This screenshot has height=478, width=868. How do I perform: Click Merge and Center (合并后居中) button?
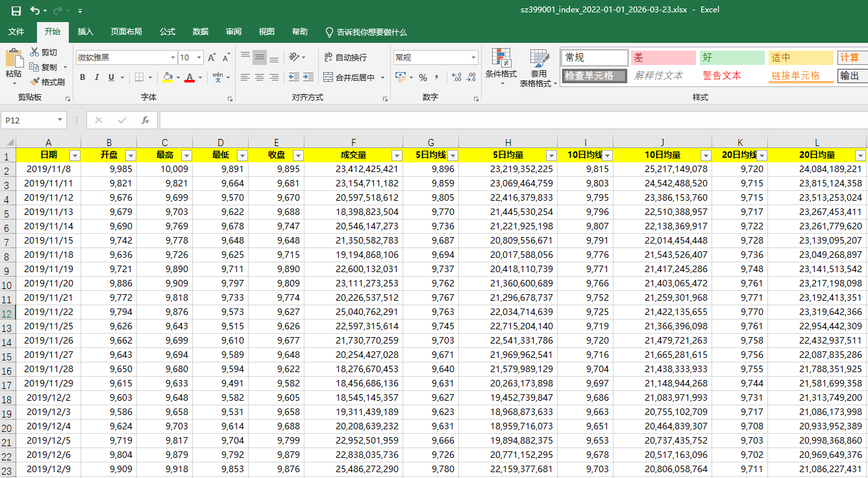tap(349, 77)
